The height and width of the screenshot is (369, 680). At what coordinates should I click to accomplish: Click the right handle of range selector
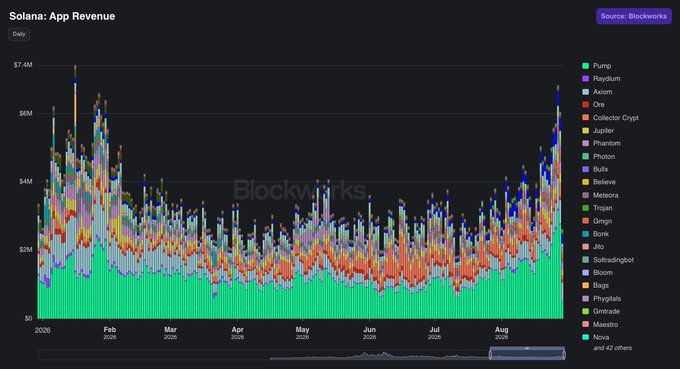(564, 355)
